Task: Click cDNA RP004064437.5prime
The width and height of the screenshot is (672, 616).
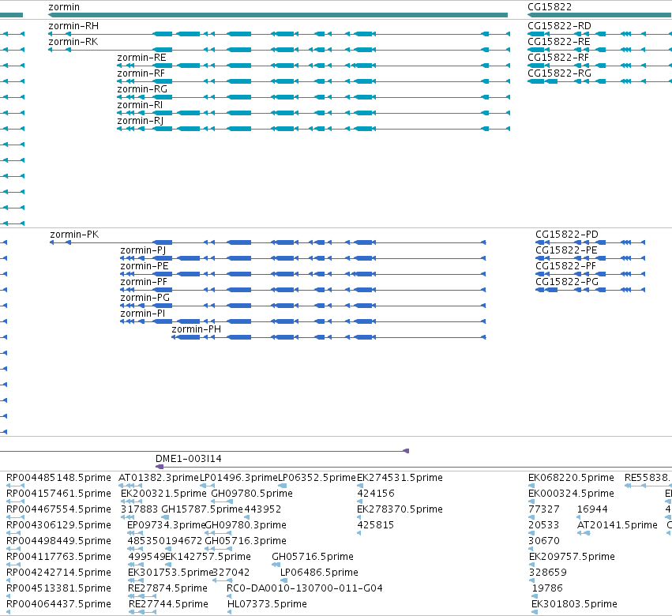Action: 58,604
